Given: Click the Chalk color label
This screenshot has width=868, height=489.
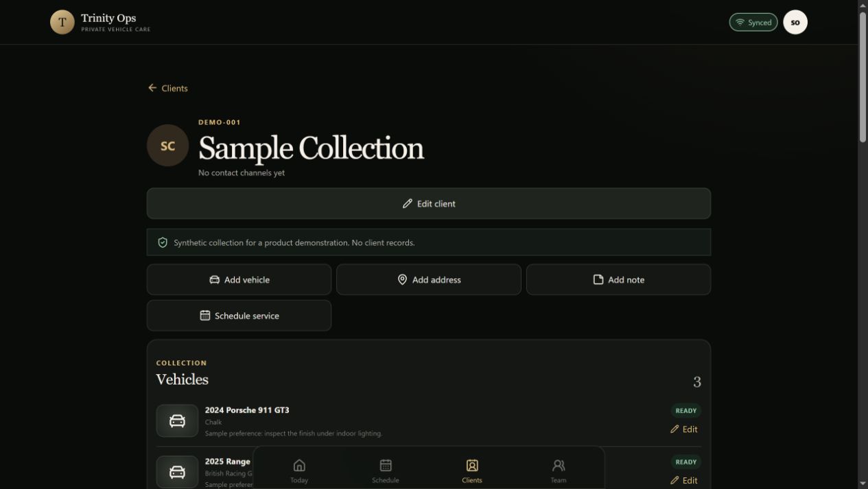Looking at the screenshot, I should pos(213,422).
